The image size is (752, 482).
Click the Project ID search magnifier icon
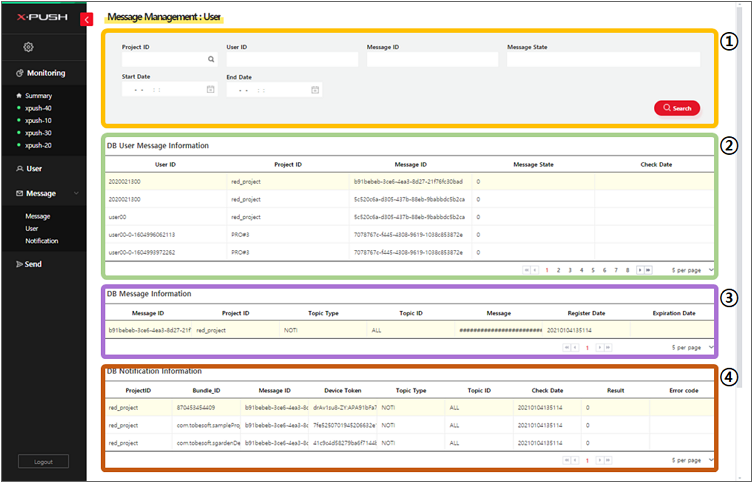[211, 59]
